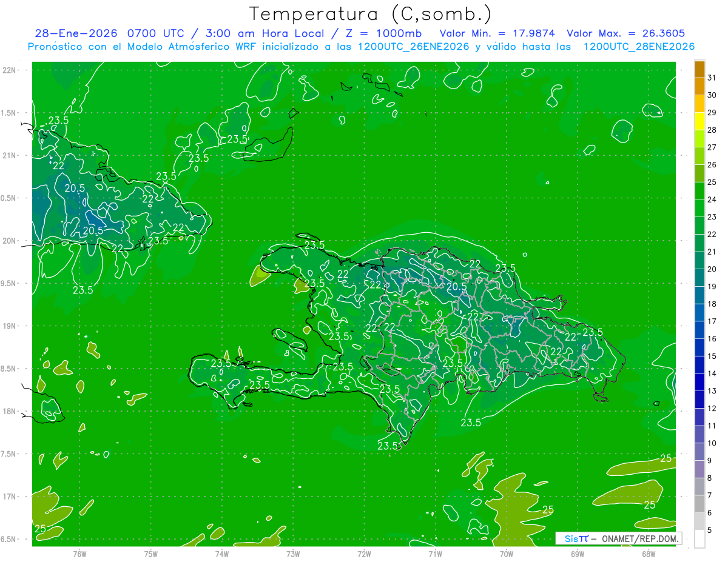Click the '20.5' contour label over northern Dominican Republic
Screen dimensions: 728x562
pyautogui.click(x=456, y=286)
